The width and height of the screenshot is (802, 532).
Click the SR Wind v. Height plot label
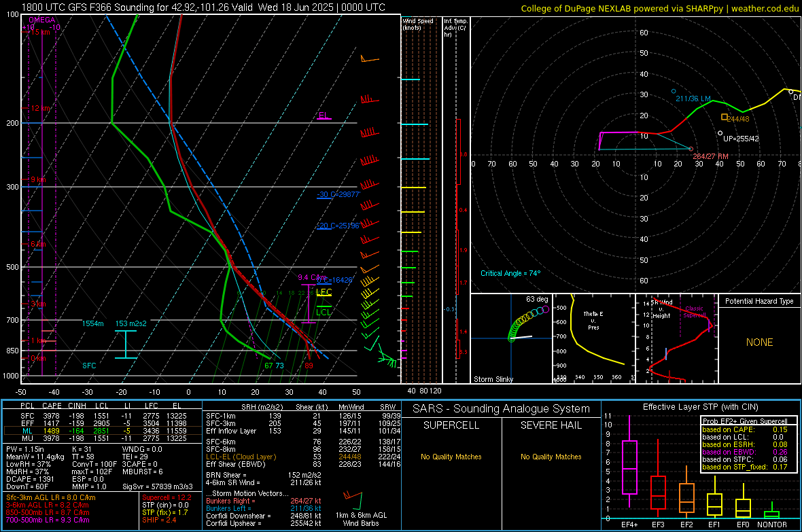tap(662, 309)
